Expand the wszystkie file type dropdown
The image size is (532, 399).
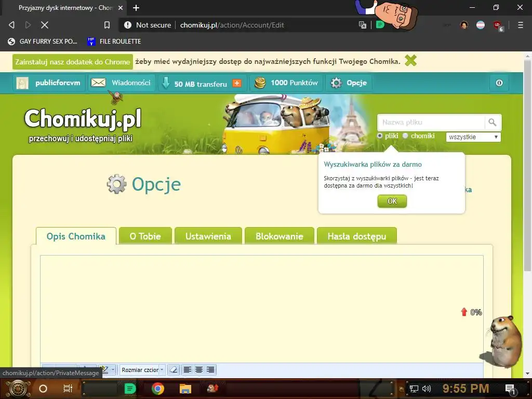(x=473, y=137)
